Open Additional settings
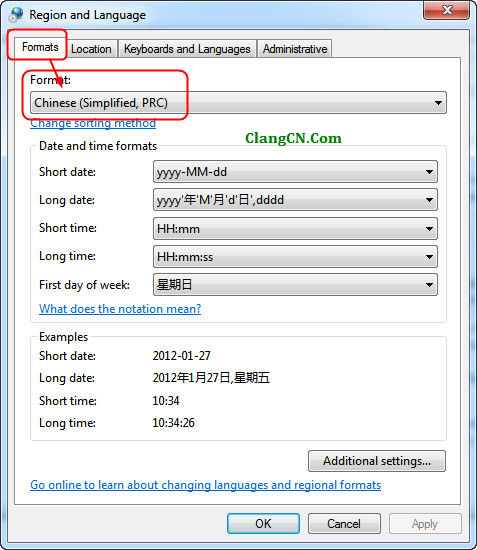The height and width of the screenshot is (550, 477). point(377,461)
